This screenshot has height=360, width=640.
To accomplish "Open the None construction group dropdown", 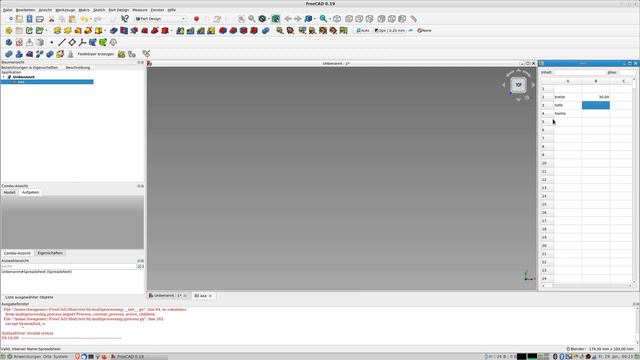I will [x=424, y=31].
